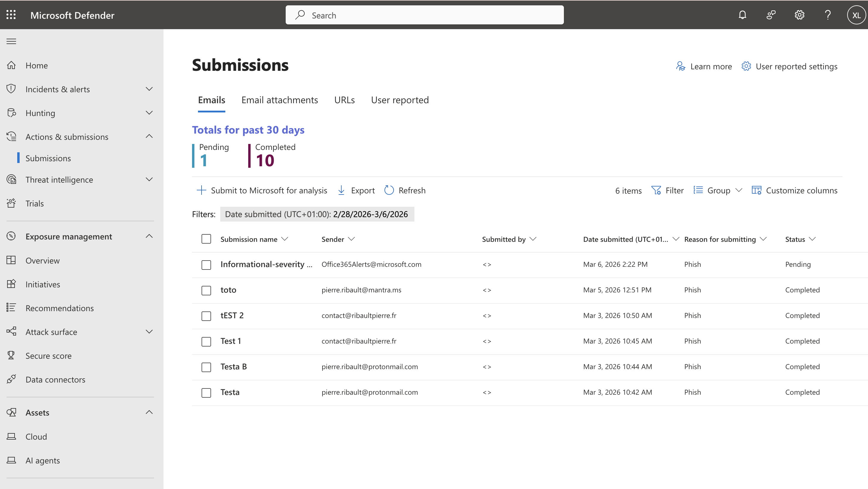The image size is (868, 489).
Task: Expand the Attack surface chevron
Action: (149, 332)
